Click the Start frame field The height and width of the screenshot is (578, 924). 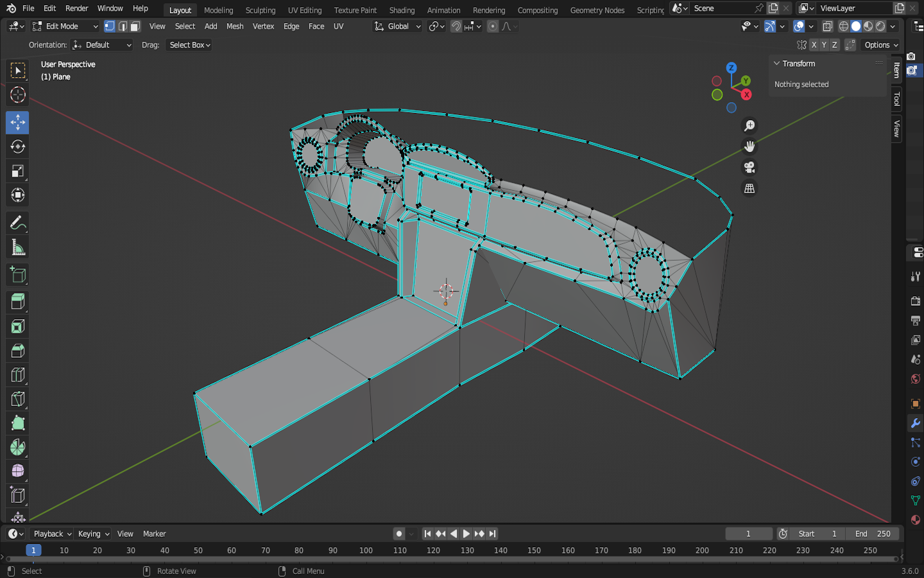[x=817, y=534]
